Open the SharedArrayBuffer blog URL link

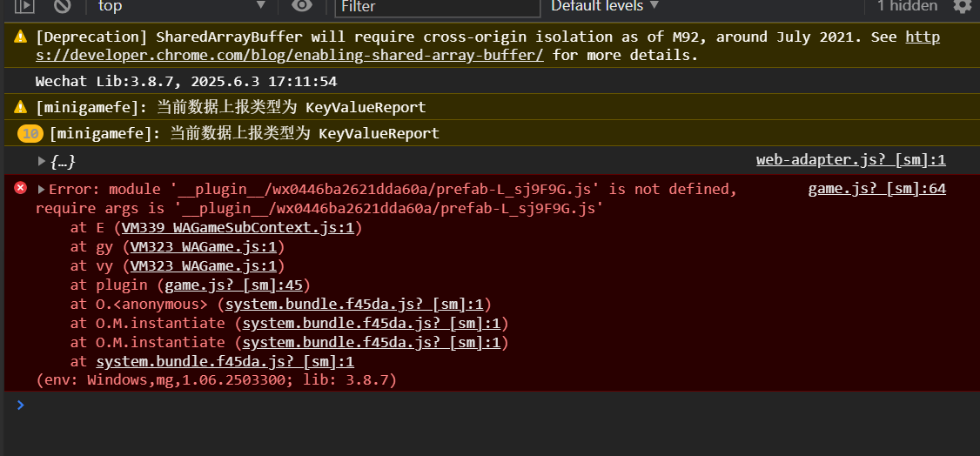[290, 56]
